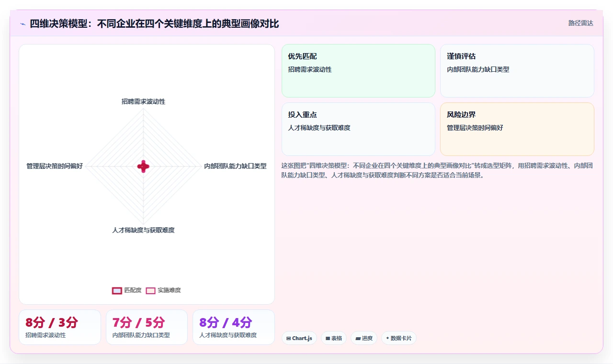
Task: Click the icon in the Chart.js chip
Action: point(288,338)
